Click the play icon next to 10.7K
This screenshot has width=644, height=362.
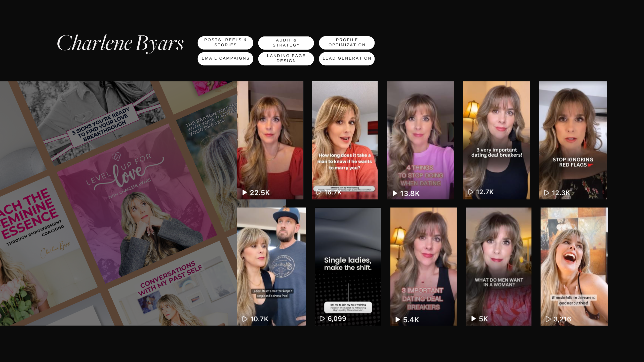click(x=245, y=319)
